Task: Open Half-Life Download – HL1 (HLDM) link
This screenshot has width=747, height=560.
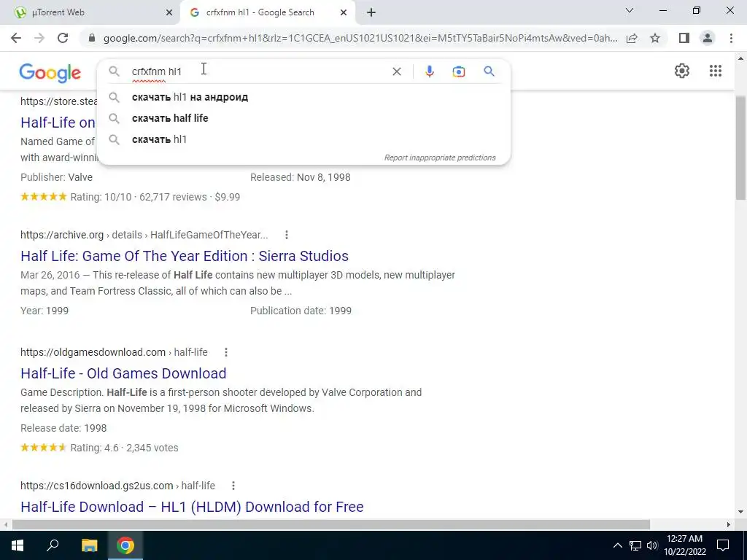Action: click(192, 507)
